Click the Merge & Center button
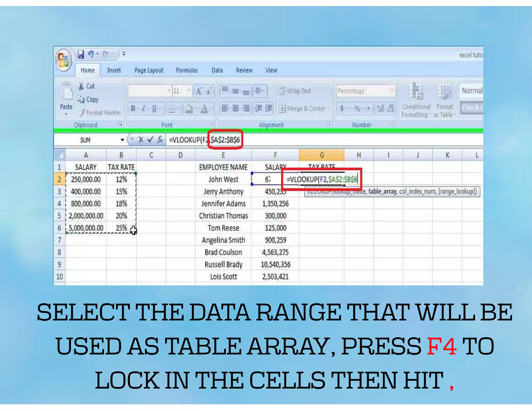Viewport: 532px width, 411px height. point(303,109)
